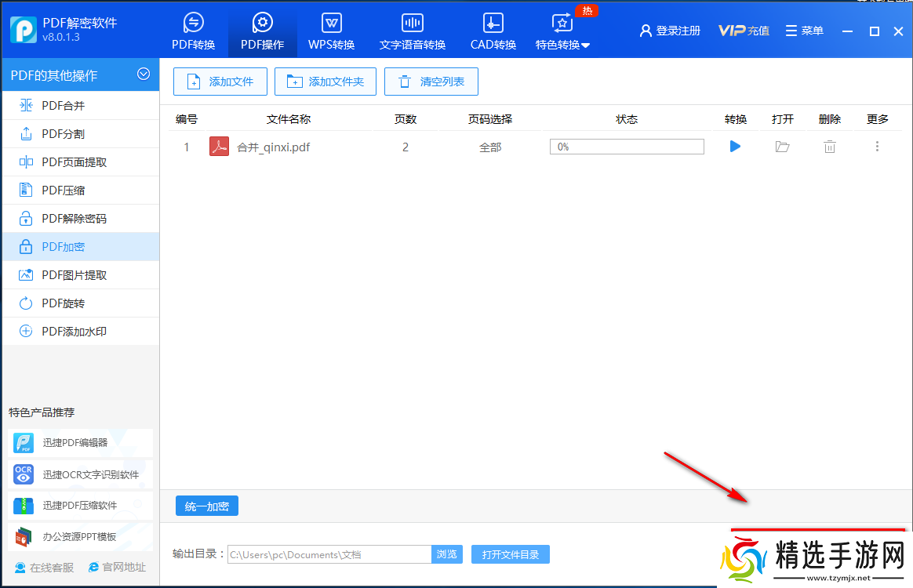Open the output folder for 合并_qinxi.pdf
This screenshot has width=913, height=588.
(782, 146)
